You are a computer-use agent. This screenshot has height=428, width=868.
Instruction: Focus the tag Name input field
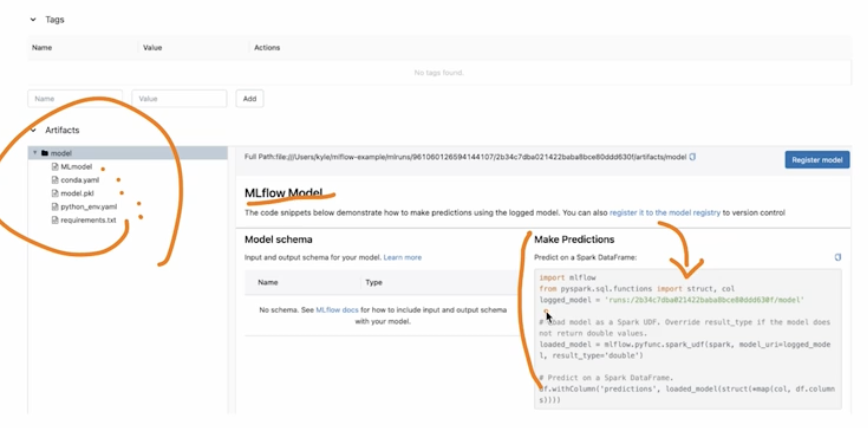(x=75, y=99)
